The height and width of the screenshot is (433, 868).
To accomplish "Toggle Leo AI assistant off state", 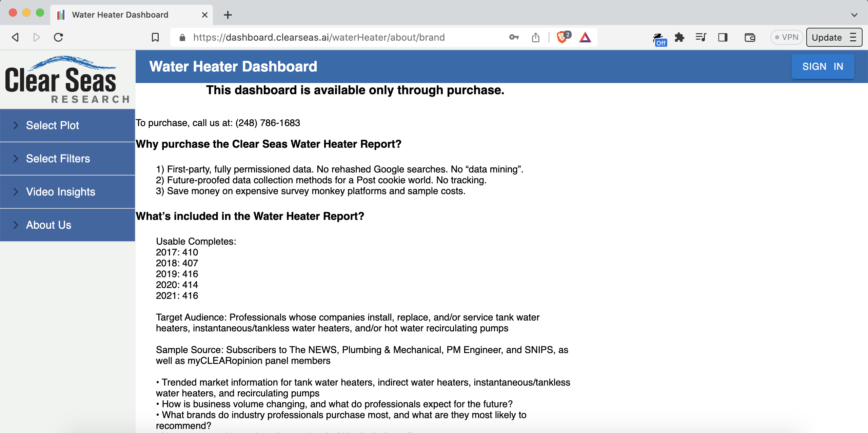I will point(659,37).
